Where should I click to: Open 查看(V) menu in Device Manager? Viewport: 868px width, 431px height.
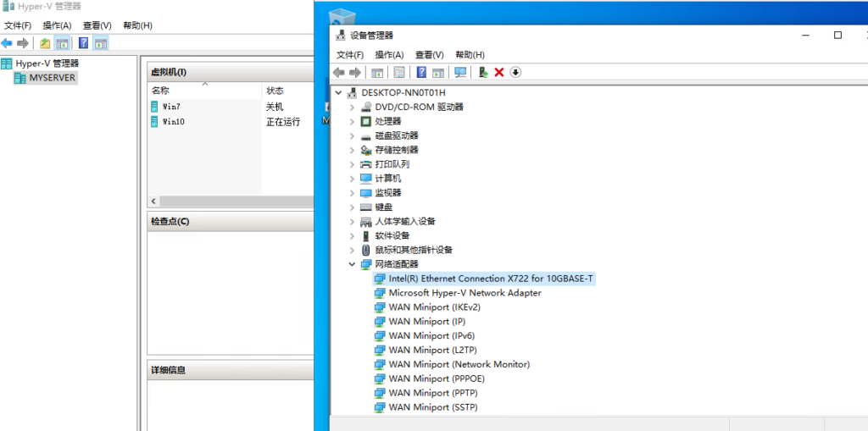point(430,55)
